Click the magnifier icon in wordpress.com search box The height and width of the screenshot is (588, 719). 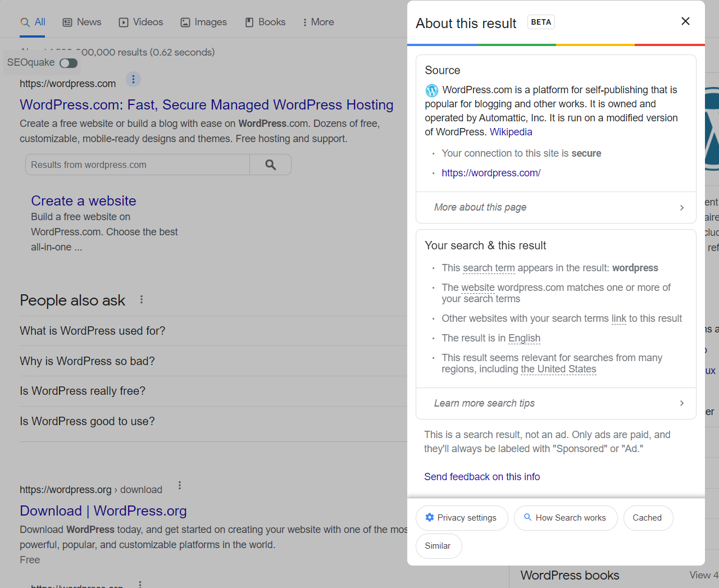tap(270, 165)
